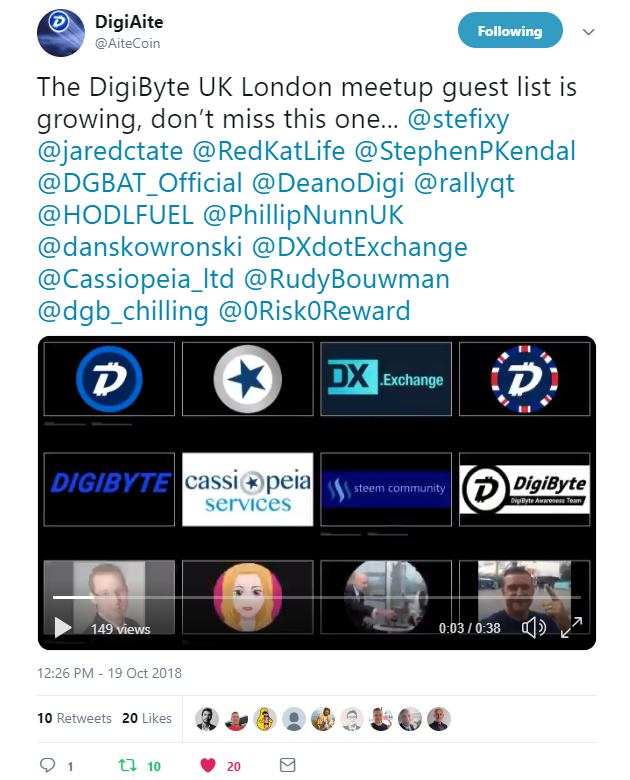The image size is (630, 780).
Task: Click the Following button
Action: point(510,30)
